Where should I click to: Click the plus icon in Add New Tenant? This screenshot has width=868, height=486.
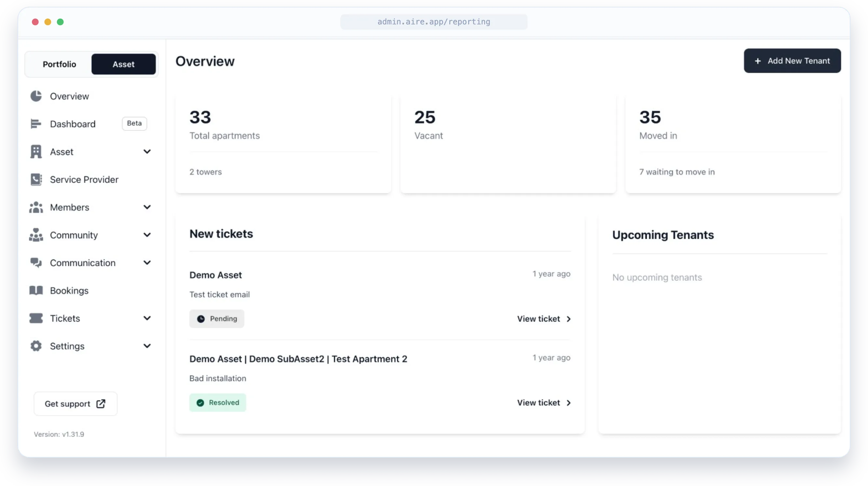pos(758,61)
